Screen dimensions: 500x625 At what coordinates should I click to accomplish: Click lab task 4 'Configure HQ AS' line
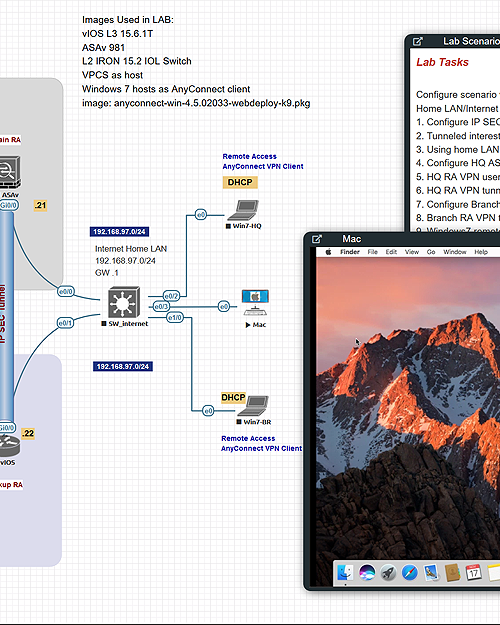[x=458, y=163]
